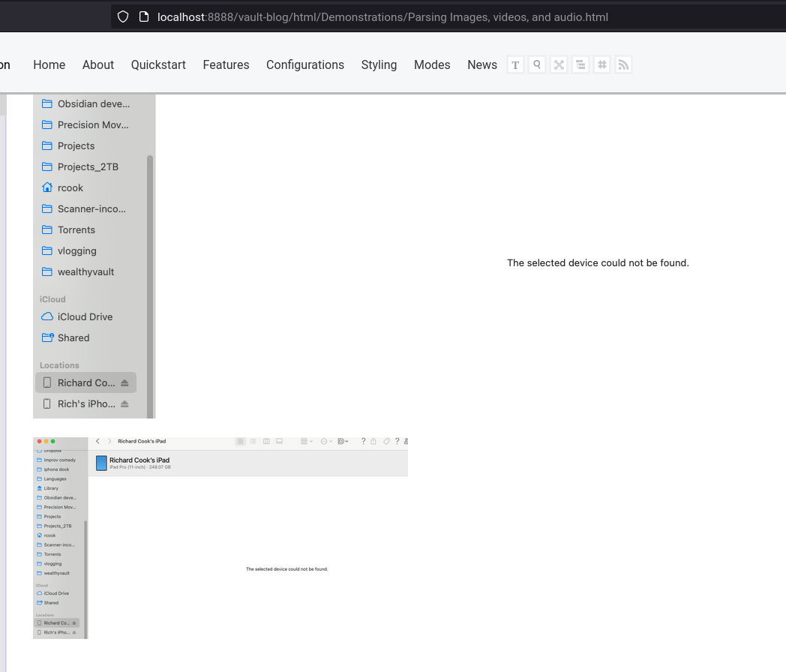Switch to the Modes nav item
Viewport: 786px width, 672px height.
pos(432,65)
